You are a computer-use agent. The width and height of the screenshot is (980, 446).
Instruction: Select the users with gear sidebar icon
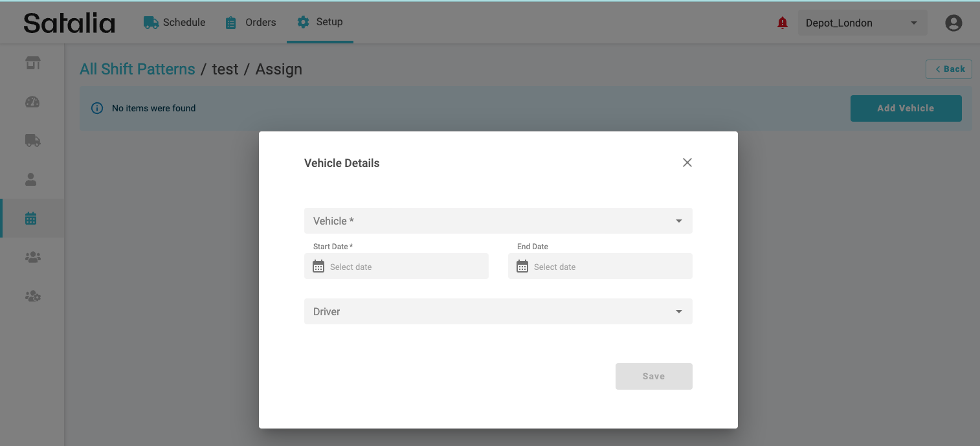click(32, 296)
